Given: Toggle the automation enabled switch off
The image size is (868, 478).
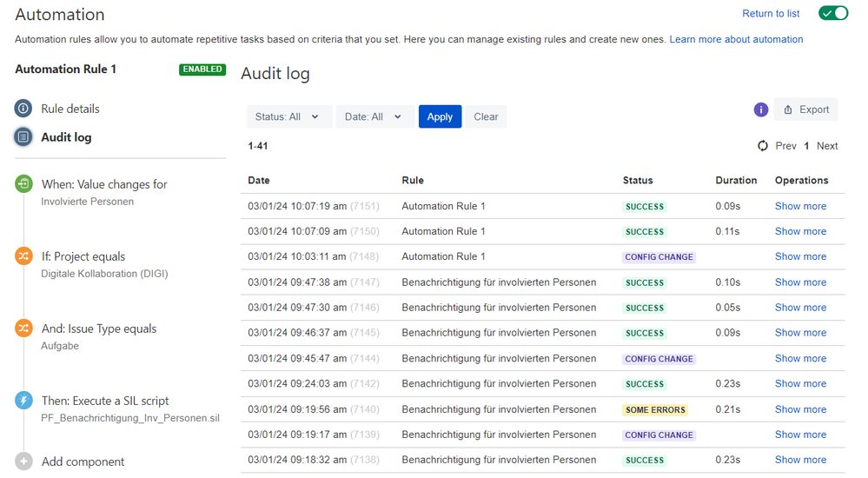Looking at the screenshot, I should (x=833, y=13).
